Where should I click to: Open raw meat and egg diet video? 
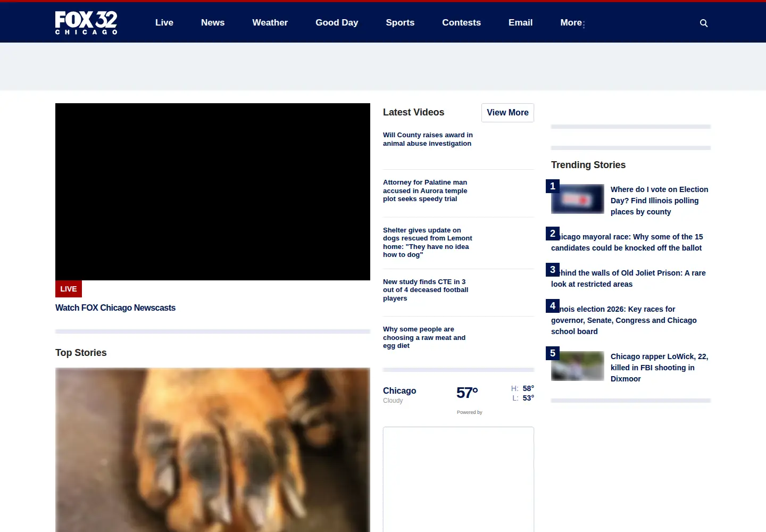[424, 337]
